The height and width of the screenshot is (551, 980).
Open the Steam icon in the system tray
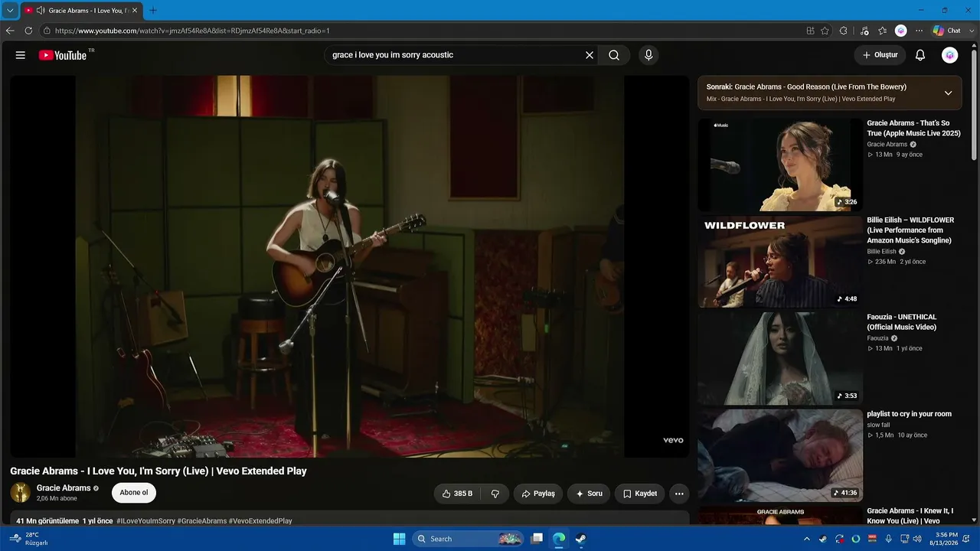click(x=823, y=539)
